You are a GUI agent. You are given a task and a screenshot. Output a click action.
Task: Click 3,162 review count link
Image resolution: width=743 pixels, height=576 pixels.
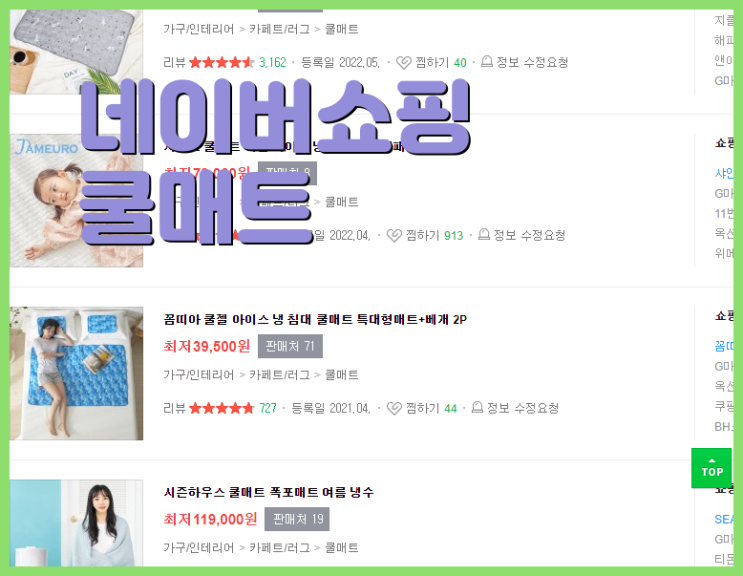click(272, 63)
